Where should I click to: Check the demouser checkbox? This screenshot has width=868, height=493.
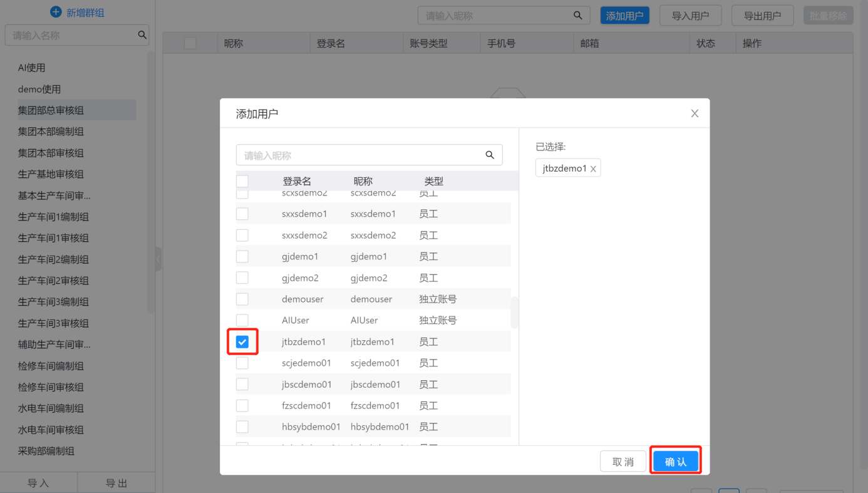[x=242, y=299]
